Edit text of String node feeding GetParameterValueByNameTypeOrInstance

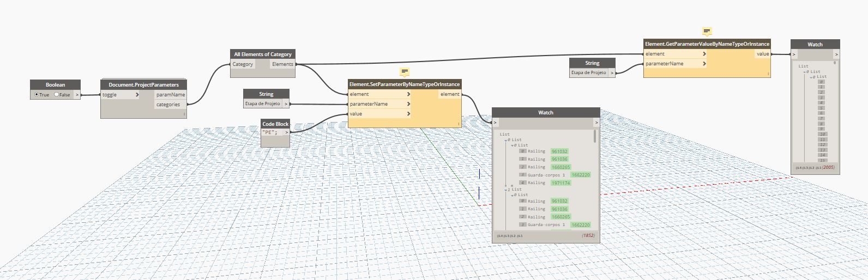589,72
